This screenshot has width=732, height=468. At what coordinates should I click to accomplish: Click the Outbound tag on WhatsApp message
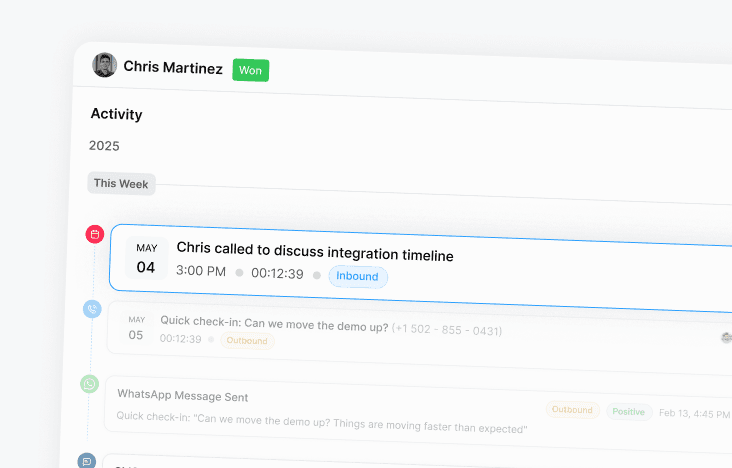click(x=572, y=410)
